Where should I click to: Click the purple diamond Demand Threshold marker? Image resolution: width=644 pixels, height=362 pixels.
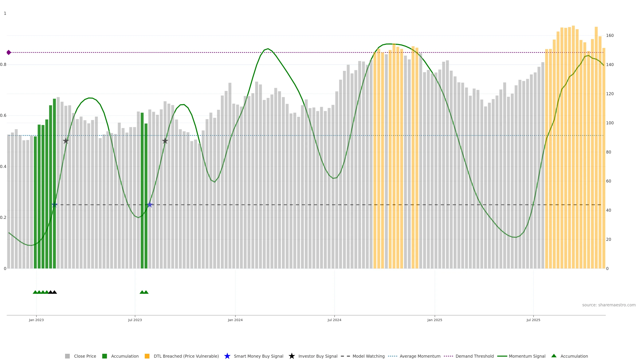(9, 52)
